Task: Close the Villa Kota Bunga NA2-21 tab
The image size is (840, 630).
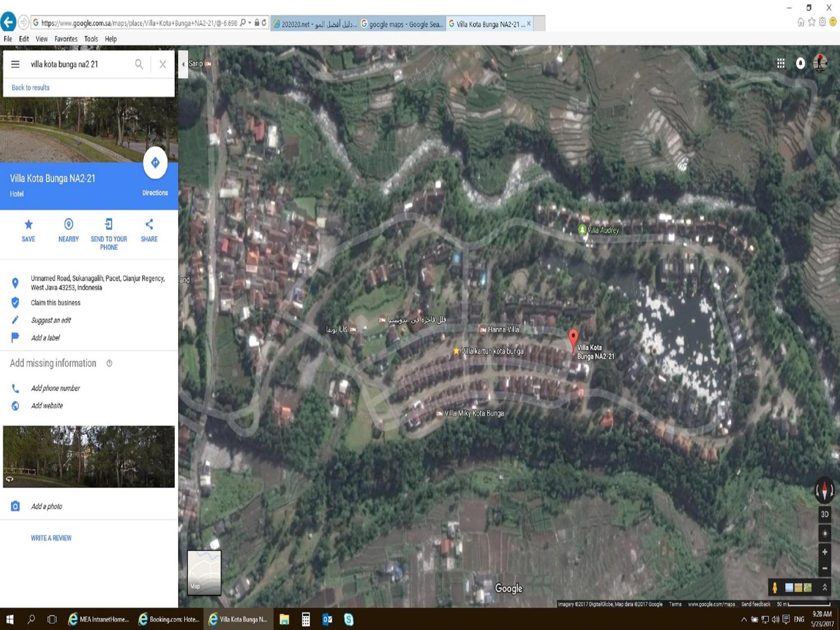Action: coord(529,24)
